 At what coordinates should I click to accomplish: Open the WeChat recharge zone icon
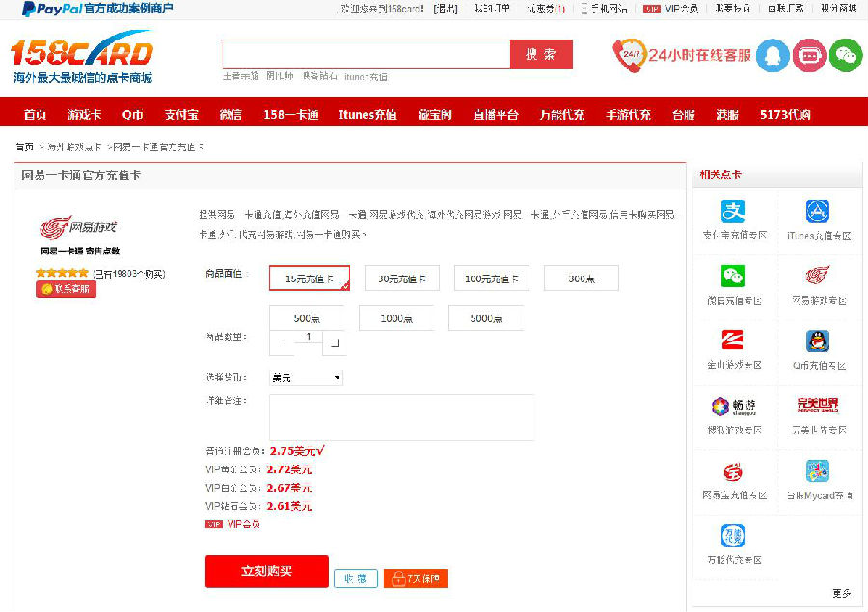click(x=733, y=276)
